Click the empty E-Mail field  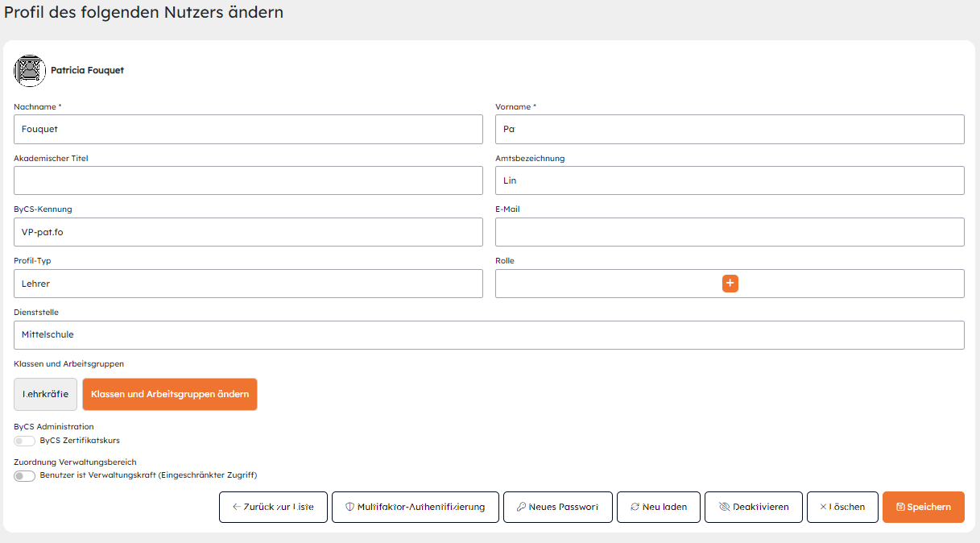coord(729,232)
